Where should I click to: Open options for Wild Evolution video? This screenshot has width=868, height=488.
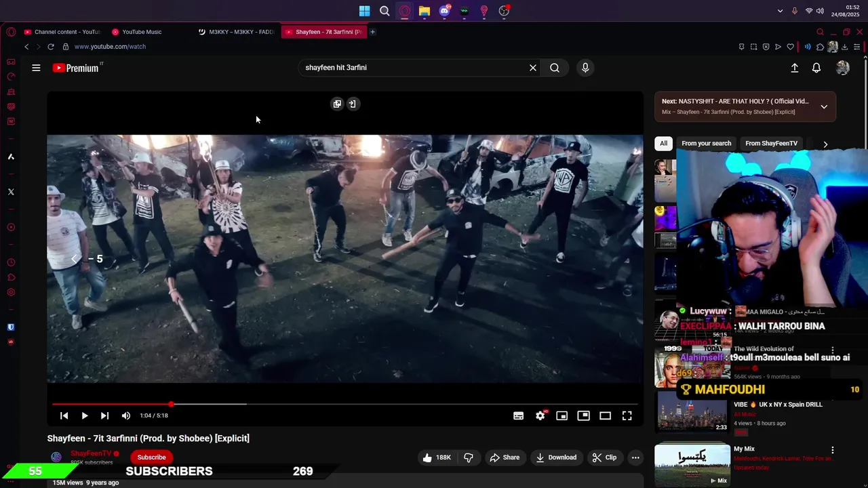point(832,350)
